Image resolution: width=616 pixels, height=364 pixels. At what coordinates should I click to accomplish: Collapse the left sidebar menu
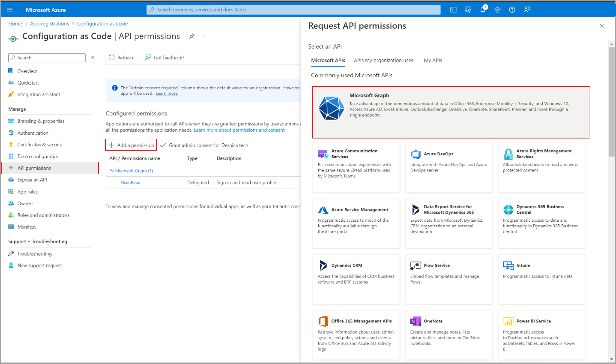(93, 58)
